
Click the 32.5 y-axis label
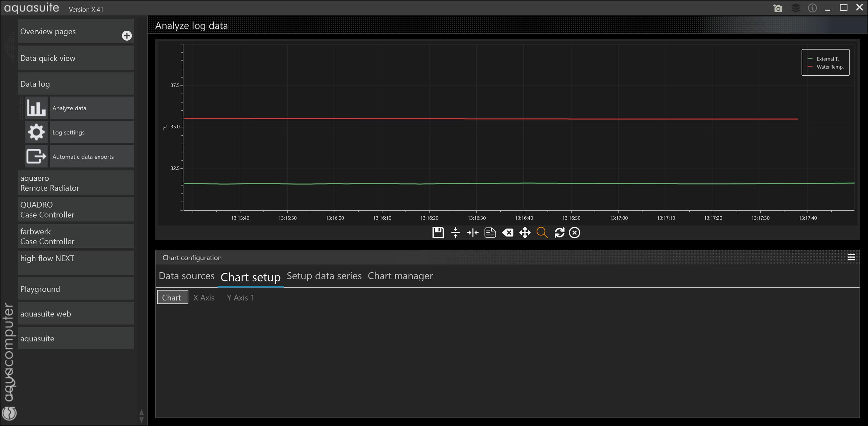175,168
